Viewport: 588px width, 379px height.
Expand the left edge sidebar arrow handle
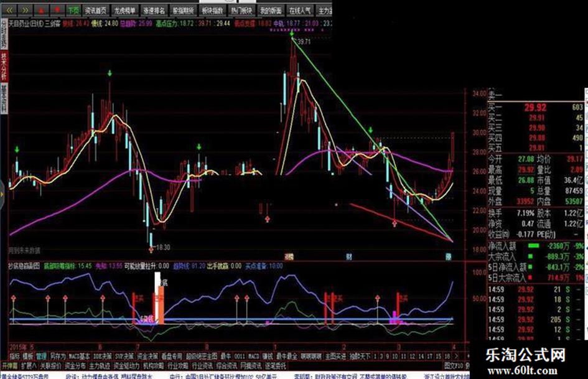(x=2, y=194)
